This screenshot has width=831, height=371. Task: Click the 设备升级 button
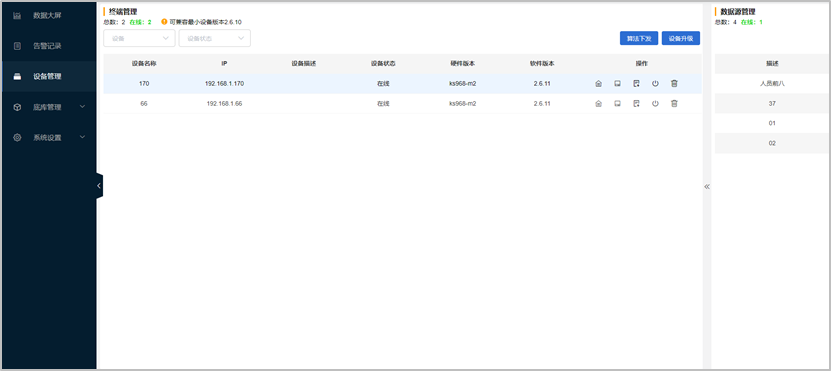click(x=680, y=38)
